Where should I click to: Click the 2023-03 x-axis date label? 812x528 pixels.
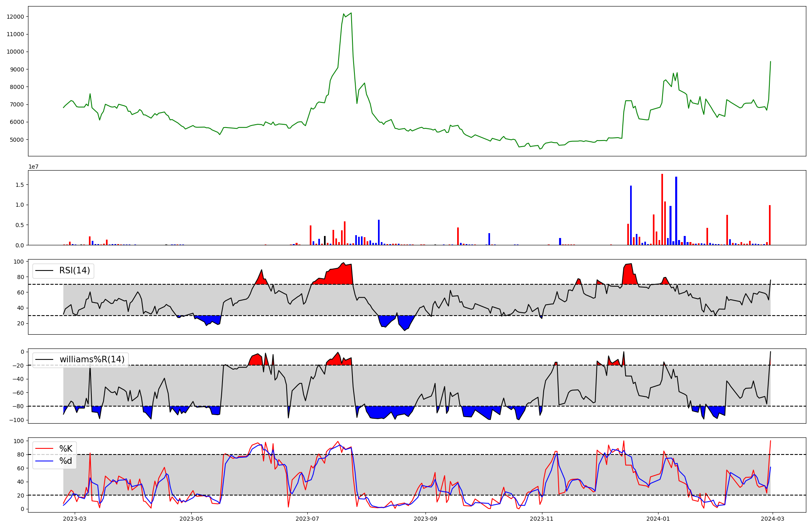pyautogui.click(x=75, y=519)
